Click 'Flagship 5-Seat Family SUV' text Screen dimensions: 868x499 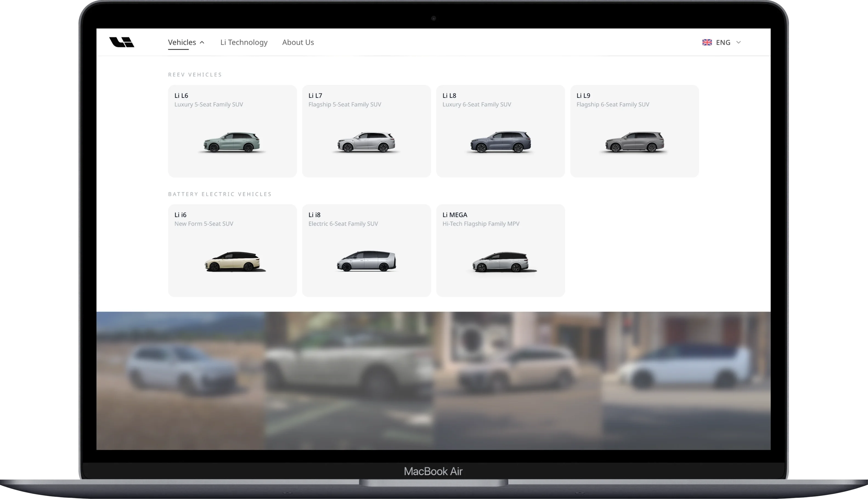pyautogui.click(x=345, y=105)
